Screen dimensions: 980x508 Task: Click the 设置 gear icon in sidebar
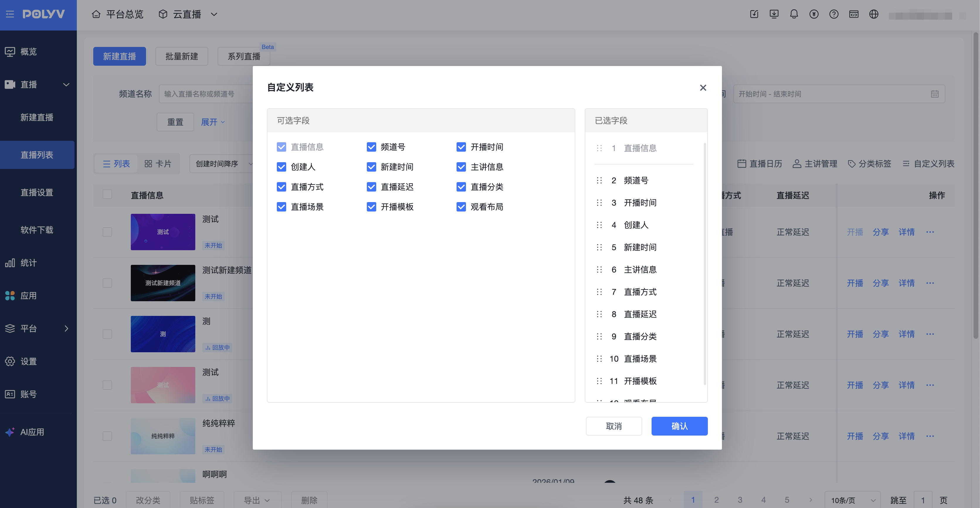pyautogui.click(x=10, y=362)
